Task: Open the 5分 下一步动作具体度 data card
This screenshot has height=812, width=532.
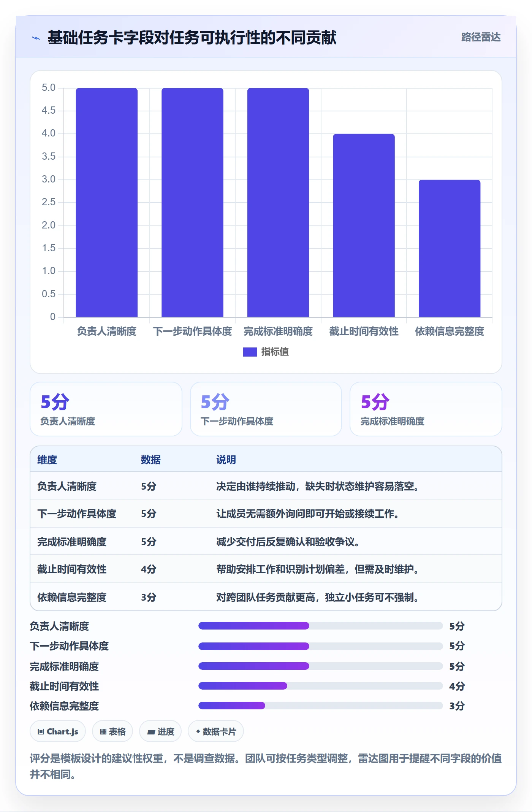Action: coord(266,409)
